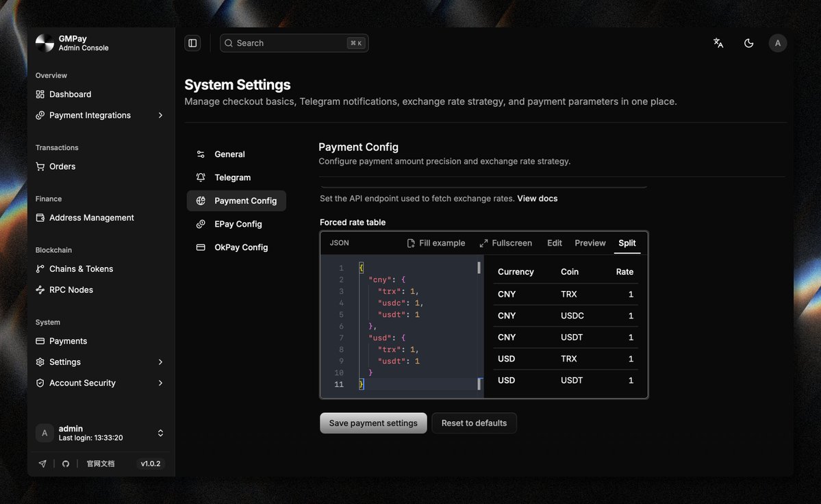Click the v1.0.2 version badge
The height and width of the screenshot is (504, 821).
150,464
